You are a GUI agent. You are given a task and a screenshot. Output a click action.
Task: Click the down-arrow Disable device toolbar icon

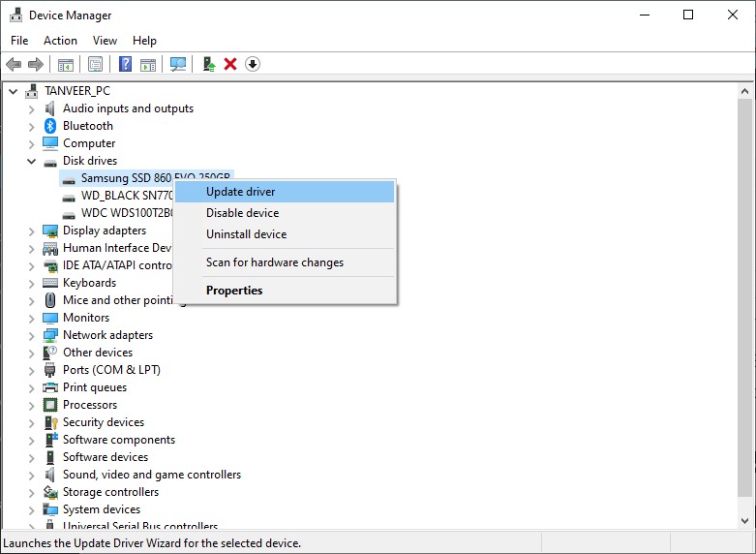[x=253, y=64]
